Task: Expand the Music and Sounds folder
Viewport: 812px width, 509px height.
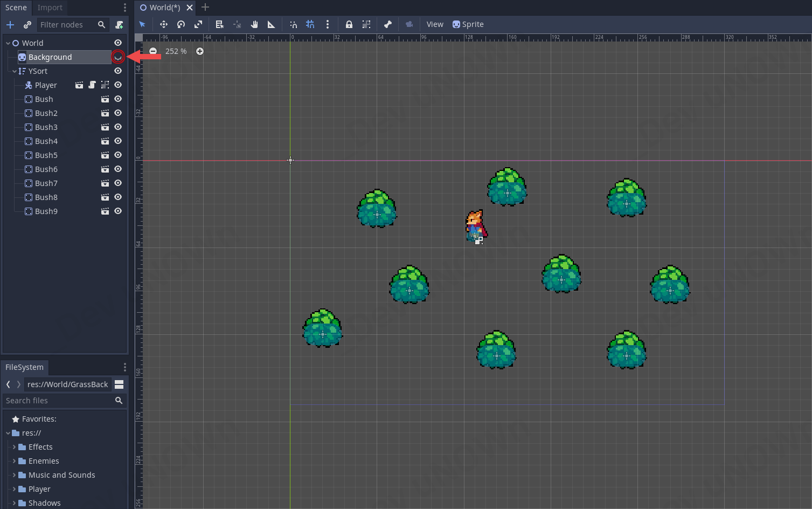Action: [x=15, y=475]
